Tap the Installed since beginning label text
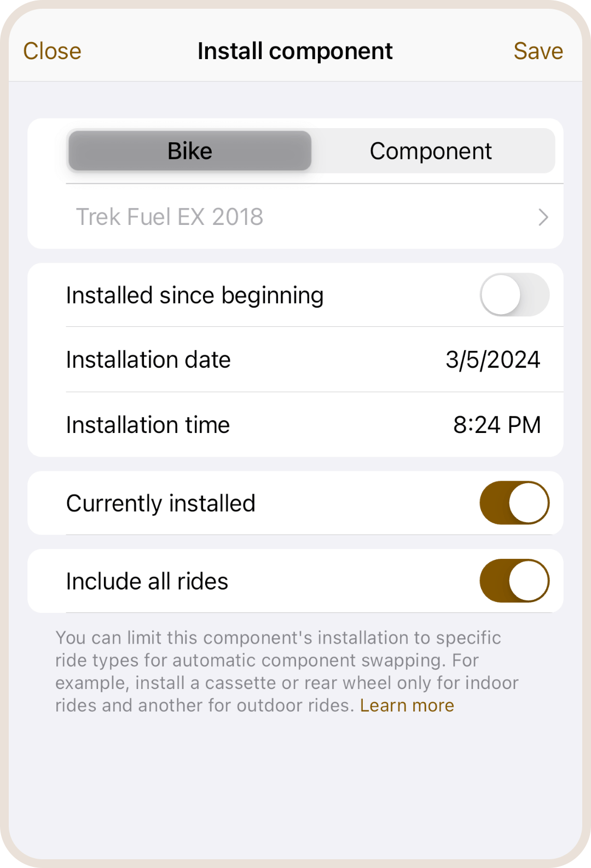Viewport: 591px width, 868px height. click(x=194, y=296)
